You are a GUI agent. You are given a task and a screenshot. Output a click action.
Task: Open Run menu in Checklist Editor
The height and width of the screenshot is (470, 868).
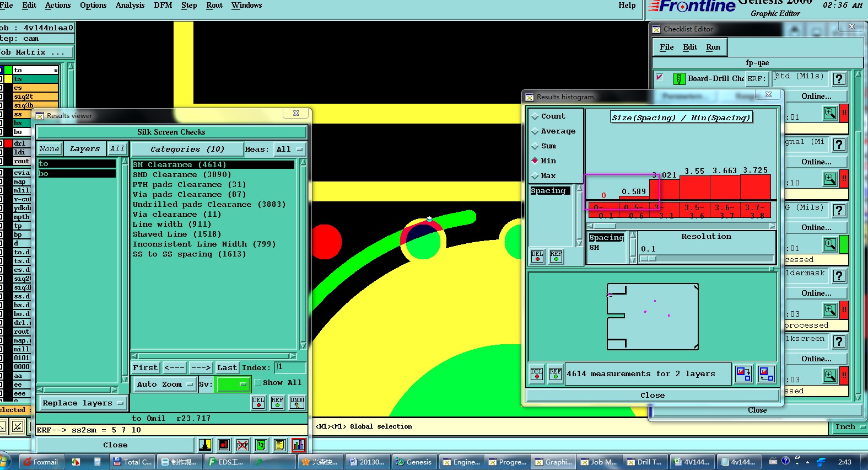713,47
